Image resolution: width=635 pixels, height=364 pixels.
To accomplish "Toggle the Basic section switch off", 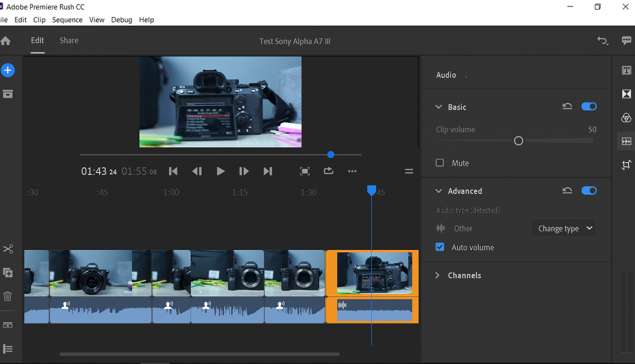I will coord(589,106).
